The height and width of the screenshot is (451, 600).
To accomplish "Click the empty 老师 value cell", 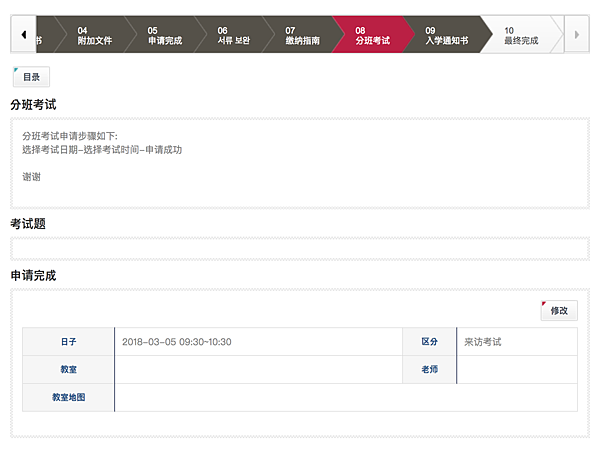I will [x=517, y=370].
